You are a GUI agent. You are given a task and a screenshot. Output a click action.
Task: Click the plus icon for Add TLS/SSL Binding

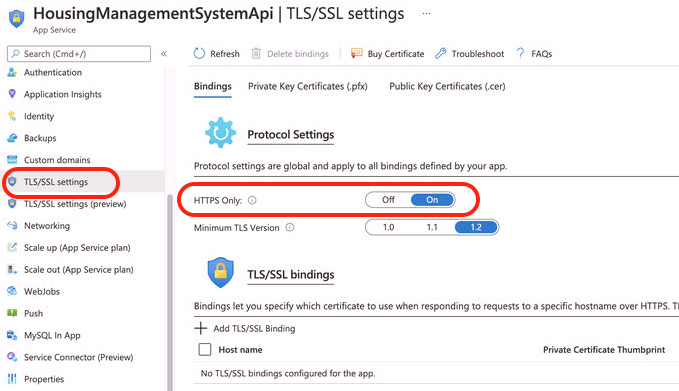200,328
